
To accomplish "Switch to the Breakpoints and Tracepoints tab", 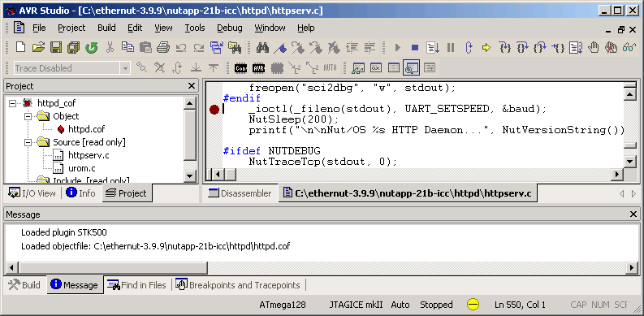I will (x=239, y=285).
